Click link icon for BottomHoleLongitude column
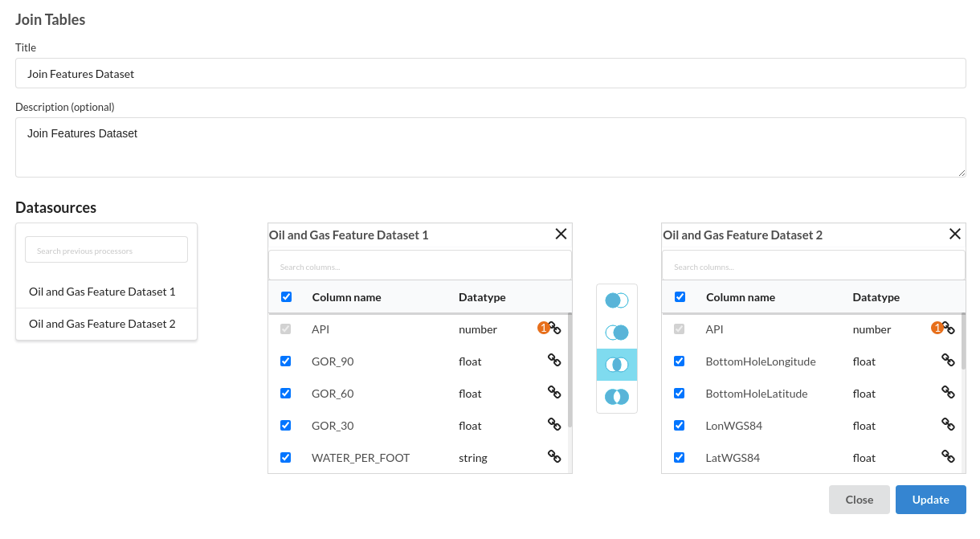Screen dimensions: 980x539 pos(948,361)
